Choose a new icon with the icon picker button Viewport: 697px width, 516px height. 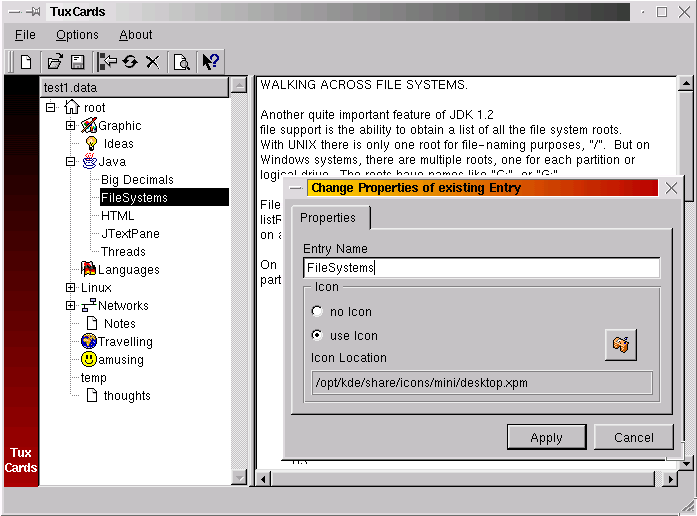621,344
